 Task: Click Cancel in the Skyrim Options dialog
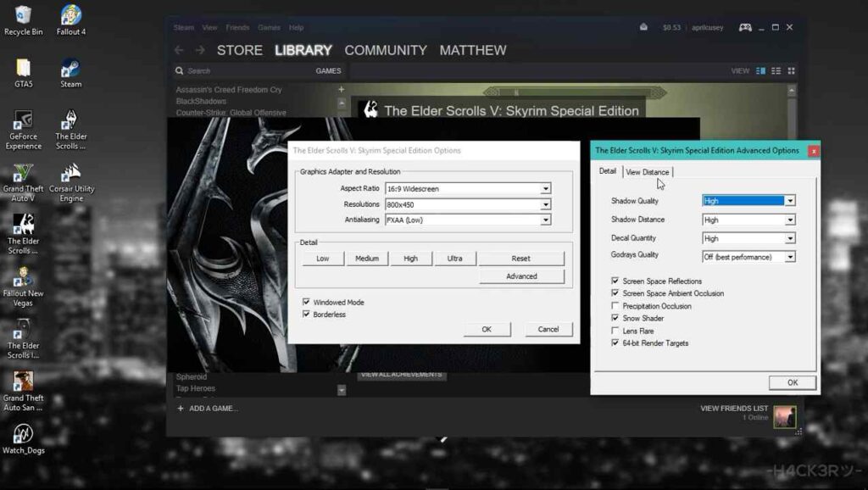[x=548, y=330]
